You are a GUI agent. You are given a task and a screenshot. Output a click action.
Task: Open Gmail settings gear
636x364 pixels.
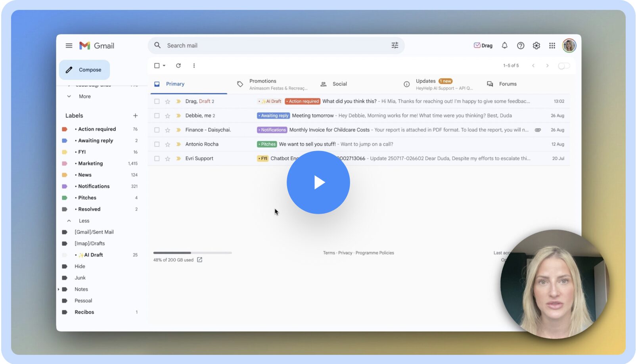(536, 45)
